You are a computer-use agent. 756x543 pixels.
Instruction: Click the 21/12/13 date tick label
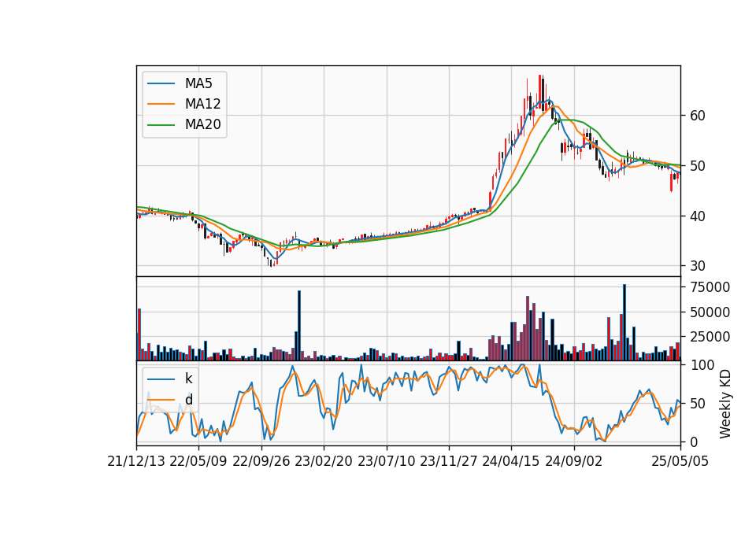[x=136, y=461]
